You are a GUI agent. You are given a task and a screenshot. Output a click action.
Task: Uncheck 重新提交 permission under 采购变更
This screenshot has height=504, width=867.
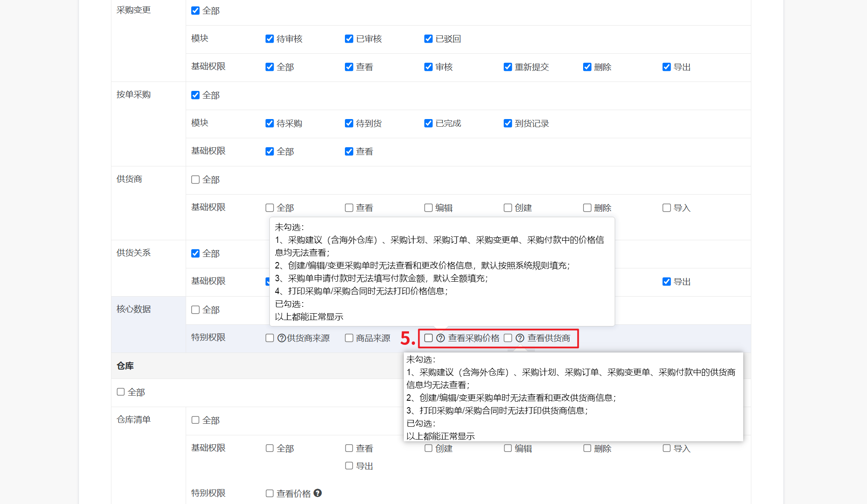point(508,67)
